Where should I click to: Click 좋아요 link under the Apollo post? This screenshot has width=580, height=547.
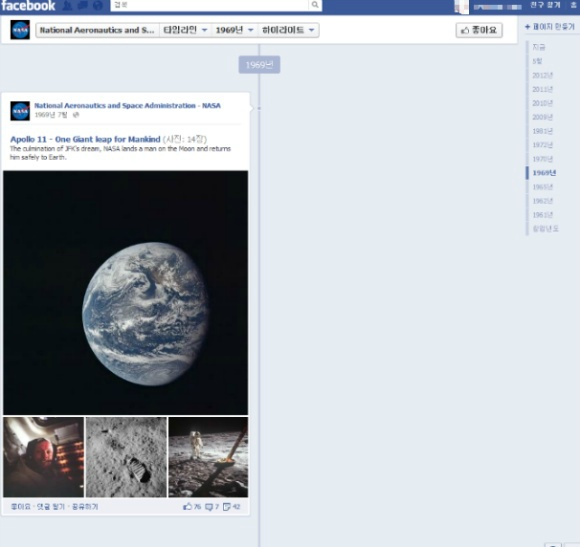click(x=20, y=507)
